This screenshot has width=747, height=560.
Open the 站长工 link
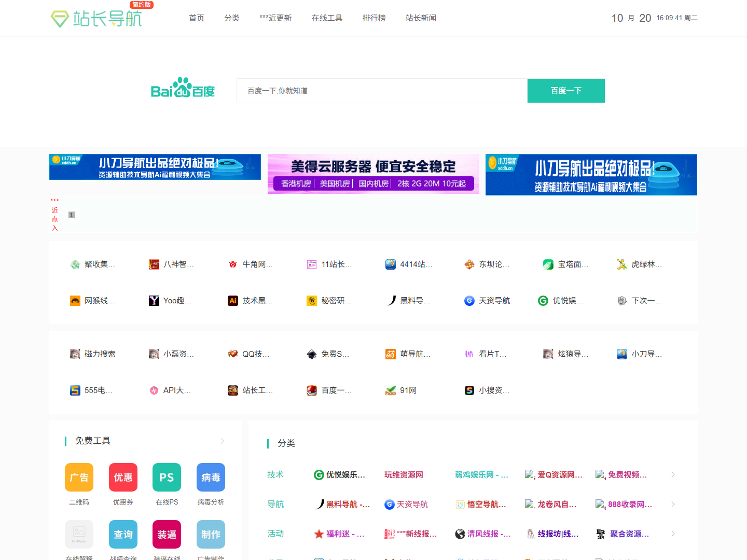pos(258,390)
